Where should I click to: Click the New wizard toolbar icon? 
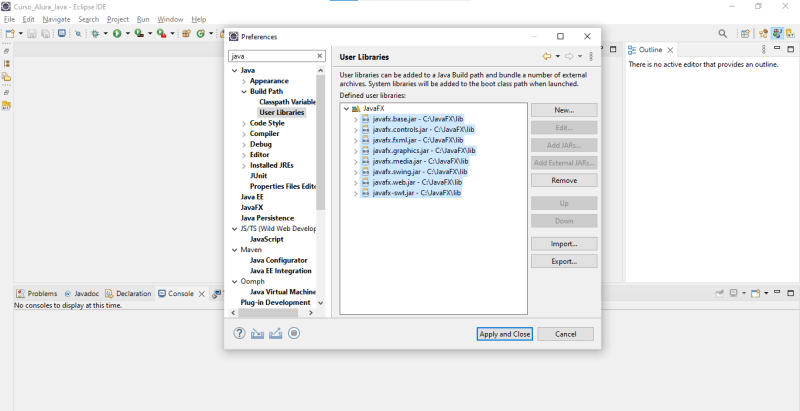point(10,34)
